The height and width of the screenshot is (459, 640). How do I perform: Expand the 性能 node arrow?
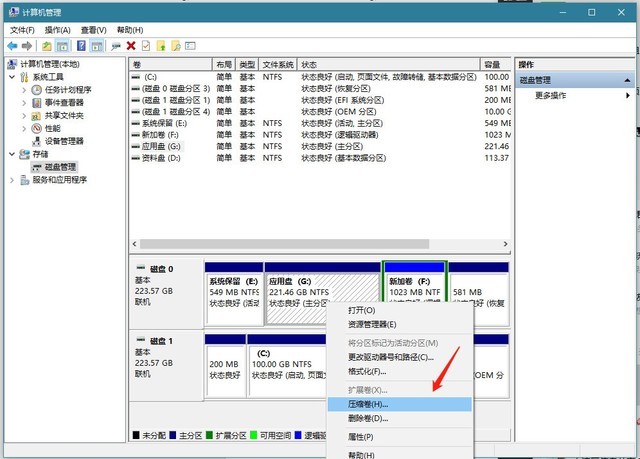[24, 129]
